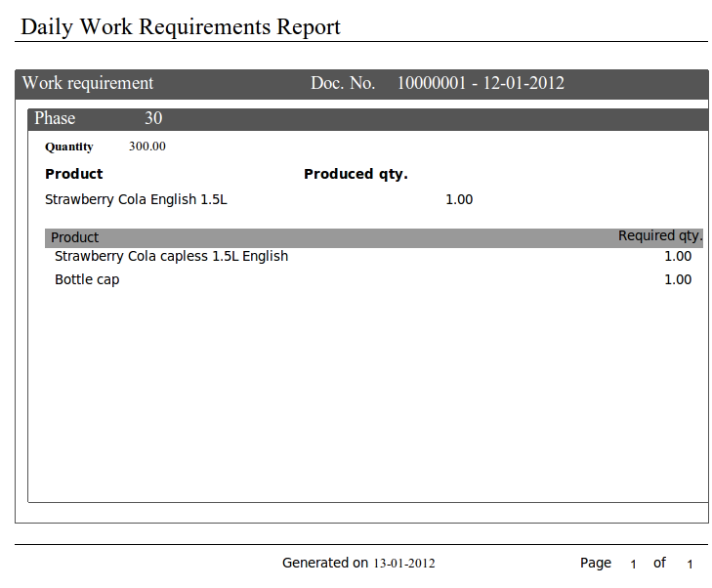This screenshot has width=712, height=588.
Task: Click the generated date 13-01-2012
Action: click(x=404, y=564)
